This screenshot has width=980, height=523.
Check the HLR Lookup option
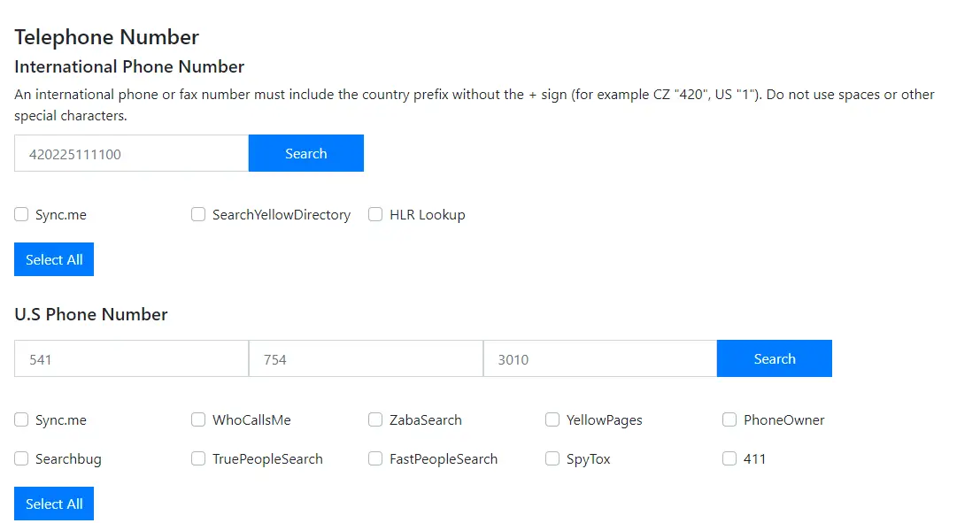pos(375,214)
